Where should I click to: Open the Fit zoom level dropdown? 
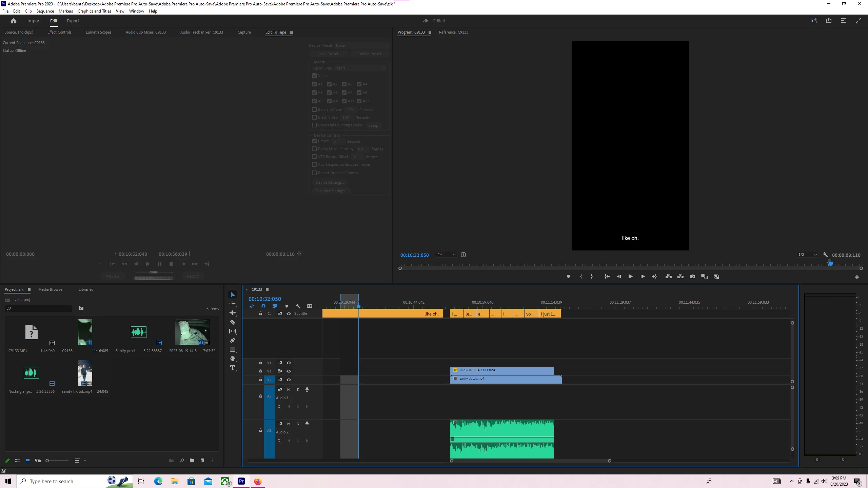[x=446, y=255]
